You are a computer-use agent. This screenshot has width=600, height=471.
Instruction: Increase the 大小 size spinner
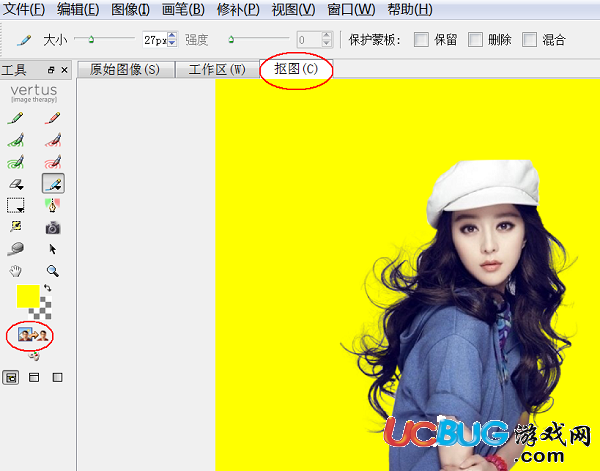coord(172,36)
